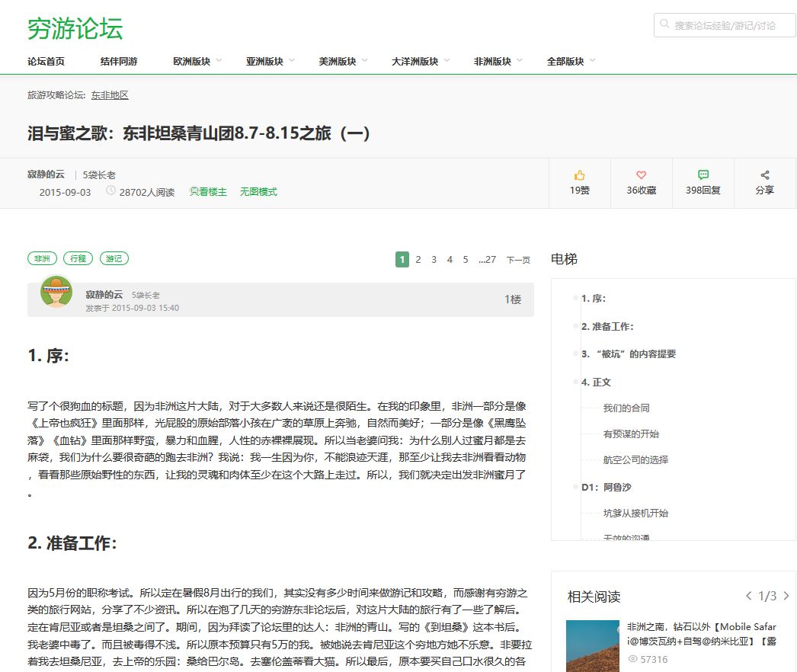
Task: Click the magnifier icon in the search box
Action: [664, 24]
